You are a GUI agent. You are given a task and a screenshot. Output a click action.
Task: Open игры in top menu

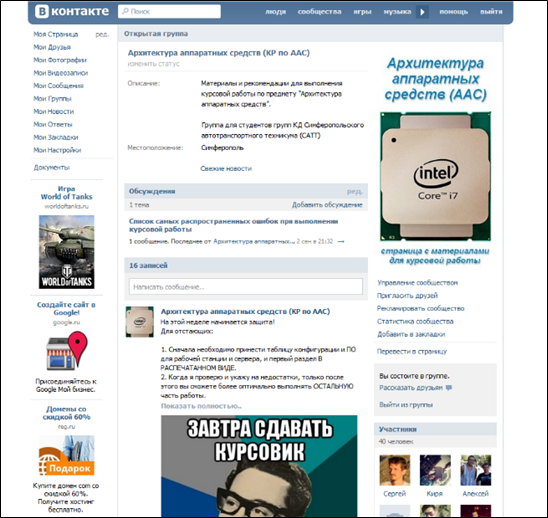coord(362,12)
